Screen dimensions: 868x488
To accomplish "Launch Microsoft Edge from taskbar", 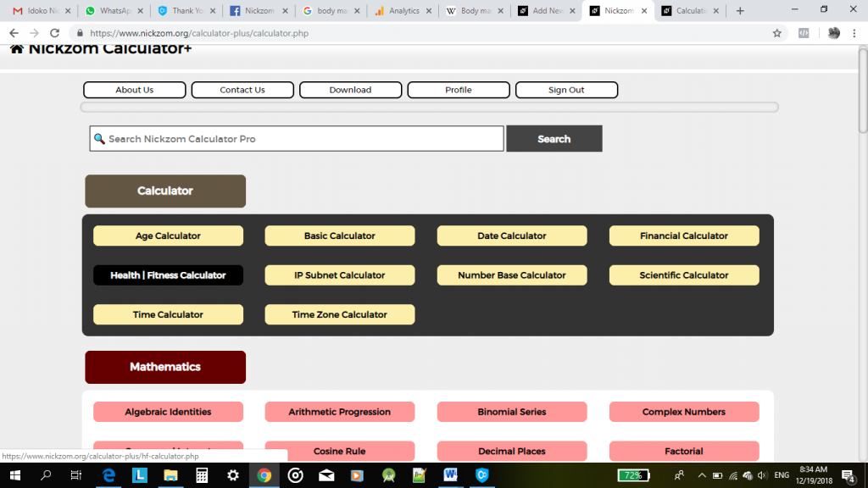I will [x=108, y=475].
